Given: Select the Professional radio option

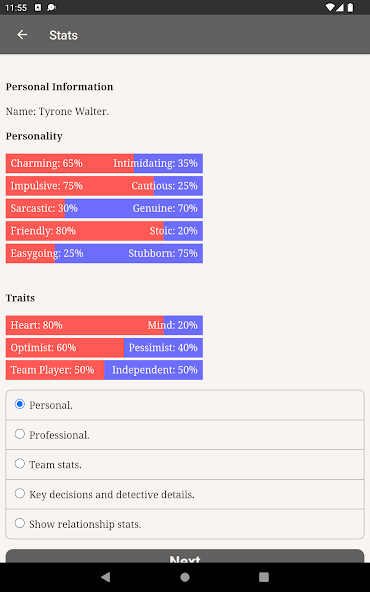Looking at the screenshot, I should pyautogui.click(x=185, y=435).
